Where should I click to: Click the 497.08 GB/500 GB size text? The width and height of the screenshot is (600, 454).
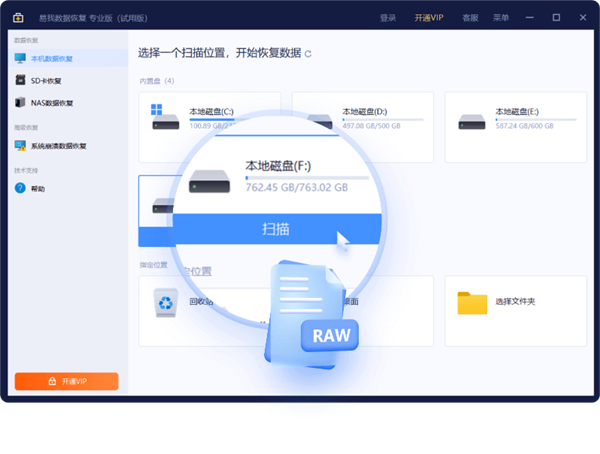click(x=371, y=126)
